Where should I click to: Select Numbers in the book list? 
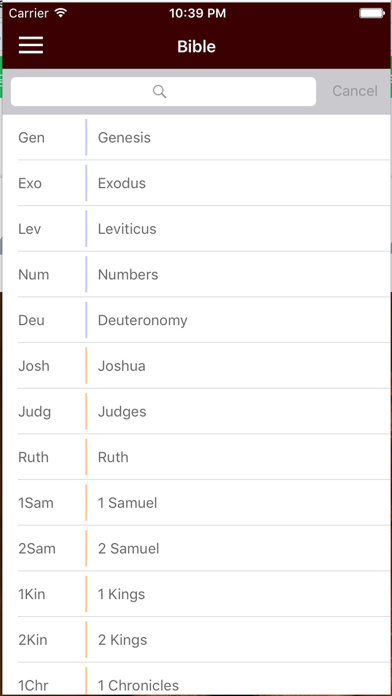(x=197, y=274)
